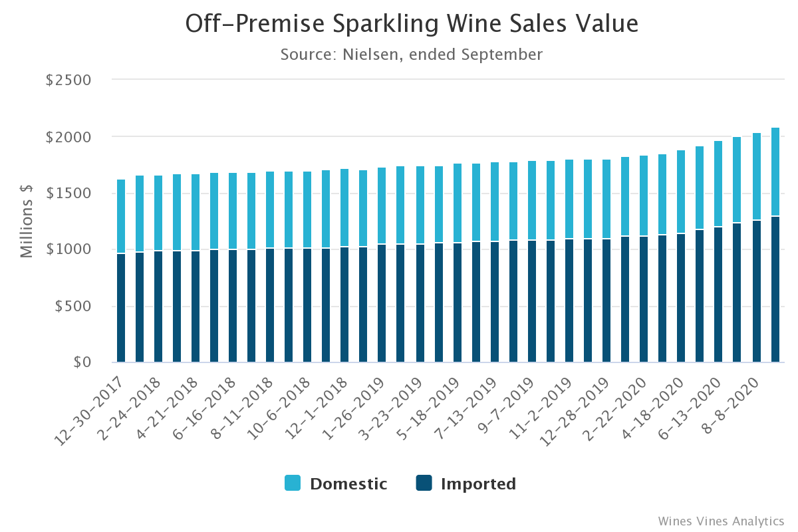Click the dark-blue Imported legend swatch
Image resolution: width=798 pixels, height=532 pixels.
pyautogui.click(x=424, y=483)
